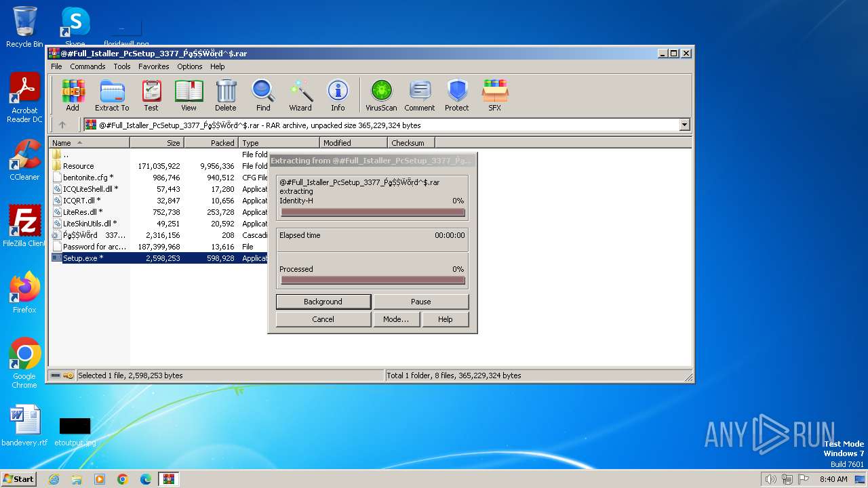This screenshot has width=868, height=488.
Task: Click the WinRAR taskbar button
Action: coord(169,479)
